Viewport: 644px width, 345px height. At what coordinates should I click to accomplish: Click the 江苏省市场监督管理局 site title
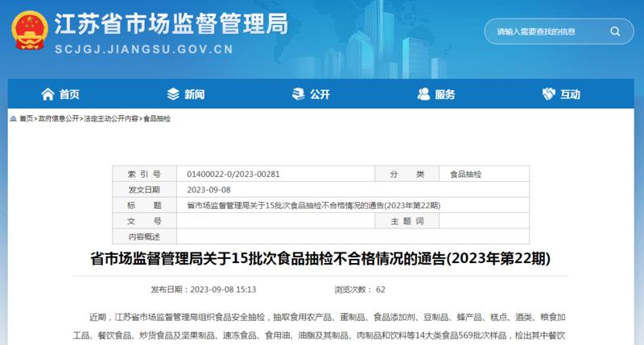click(171, 24)
